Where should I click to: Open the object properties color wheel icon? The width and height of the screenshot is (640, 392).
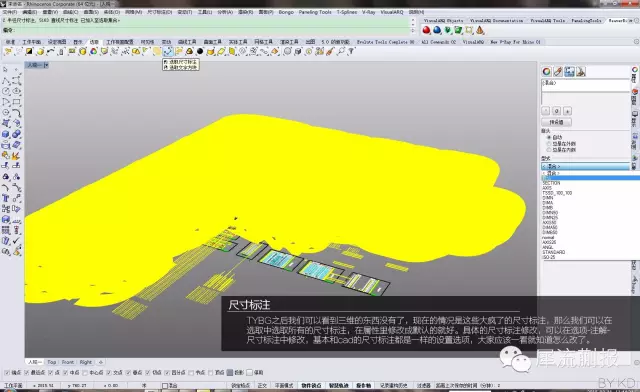(547, 72)
